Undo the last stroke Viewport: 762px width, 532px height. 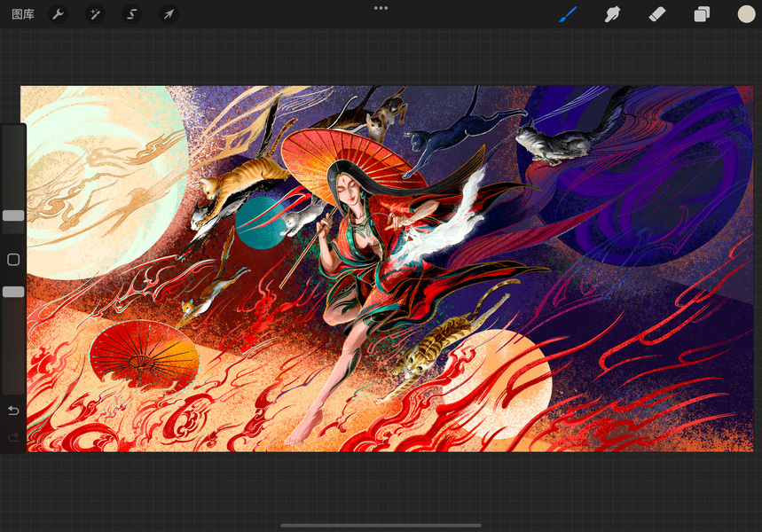click(x=13, y=411)
